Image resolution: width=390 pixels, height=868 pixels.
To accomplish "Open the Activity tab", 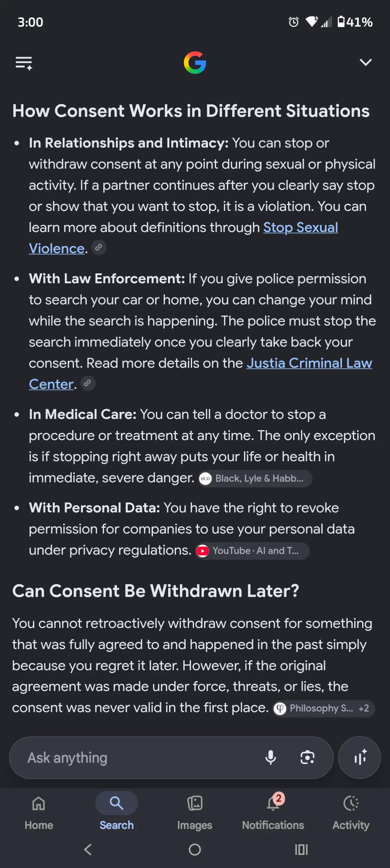I will [351, 812].
